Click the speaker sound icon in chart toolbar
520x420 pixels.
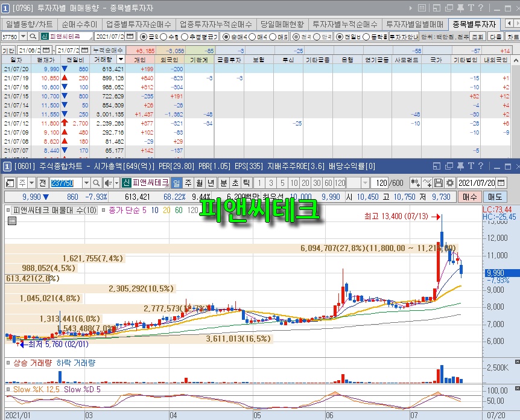(x=108, y=183)
